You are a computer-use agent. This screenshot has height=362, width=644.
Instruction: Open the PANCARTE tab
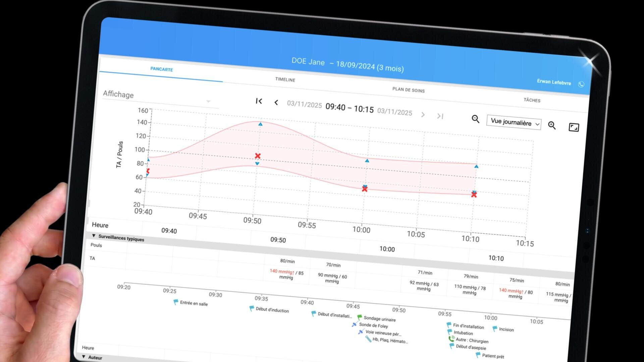click(161, 69)
